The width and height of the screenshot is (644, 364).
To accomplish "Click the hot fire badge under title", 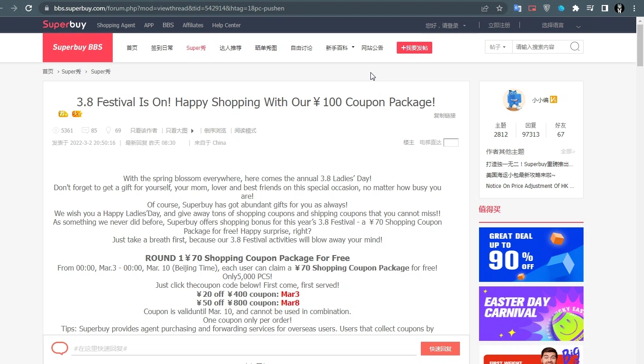I will 77,114.
